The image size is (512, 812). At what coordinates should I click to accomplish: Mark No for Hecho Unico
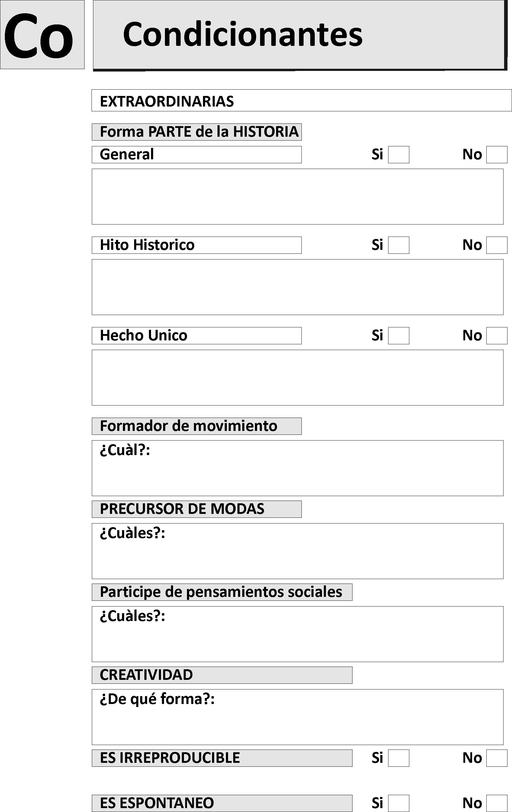[497, 336]
